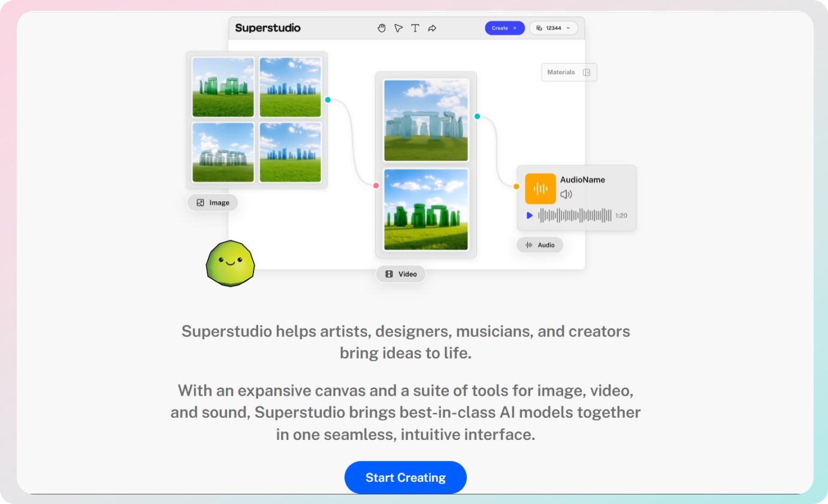
Task: Open the 12344 credits dropdown
Action: coord(554,28)
